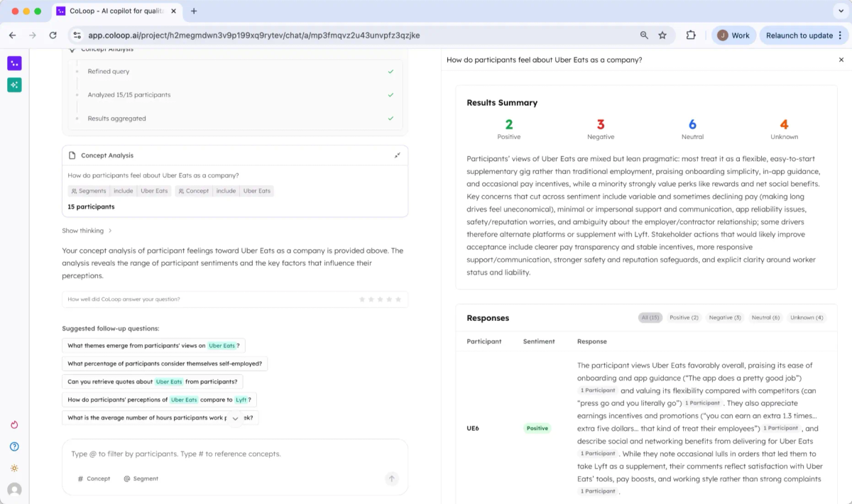Toggle the sun theme icon in sidebar
Image resolution: width=852 pixels, height=504 pixels.
[14, 468]
